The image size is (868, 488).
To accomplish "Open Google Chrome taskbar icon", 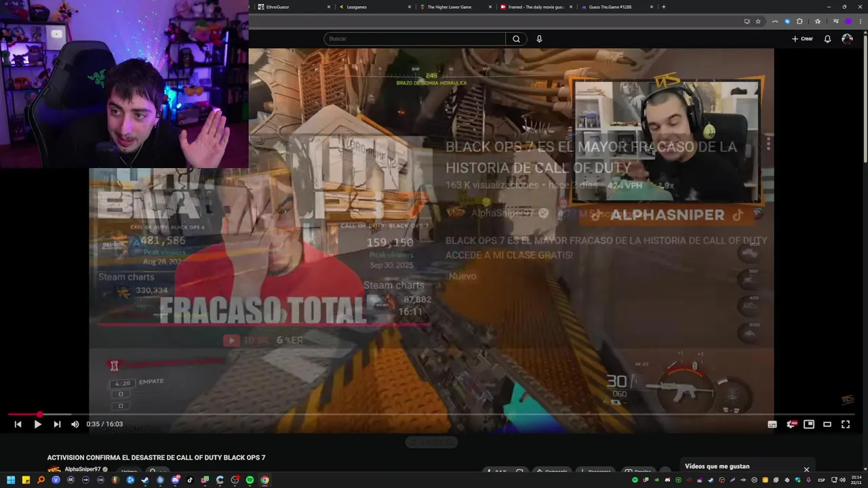I will click(264, 480).
